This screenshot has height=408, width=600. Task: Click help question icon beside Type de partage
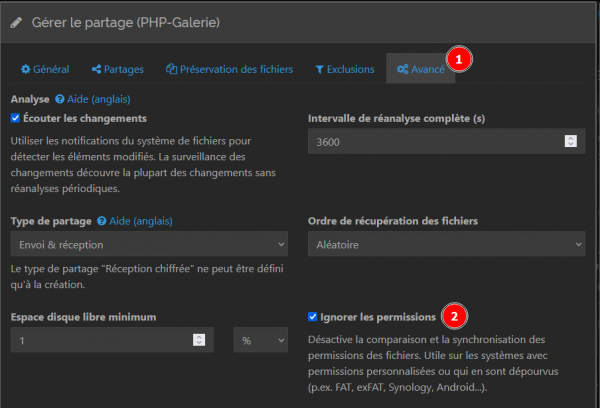tap(102, 221)
